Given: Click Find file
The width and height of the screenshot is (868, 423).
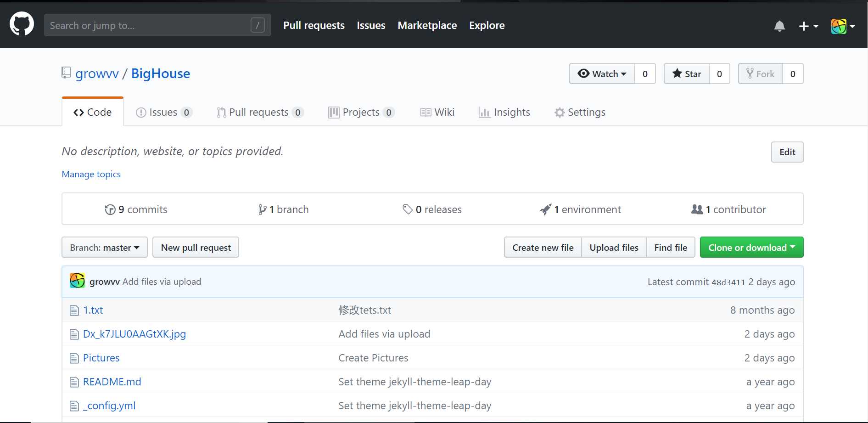Looking at the screenshot, I should [x=671, y=247].
